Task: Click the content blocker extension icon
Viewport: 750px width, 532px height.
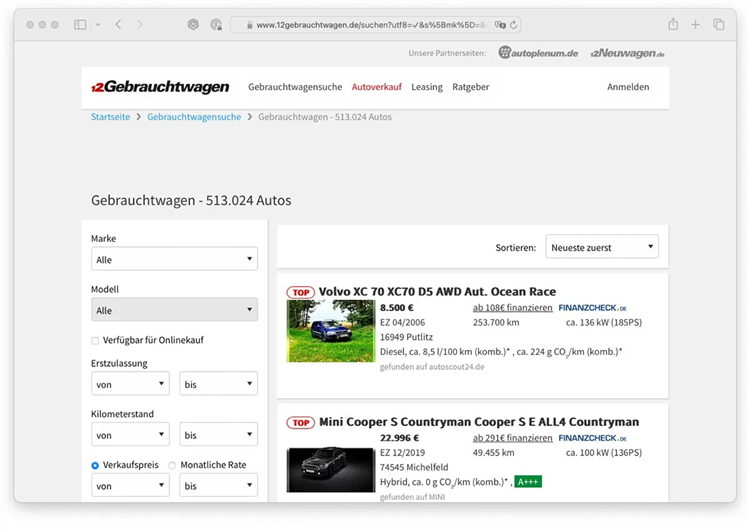Action: [x=216, y=24]
